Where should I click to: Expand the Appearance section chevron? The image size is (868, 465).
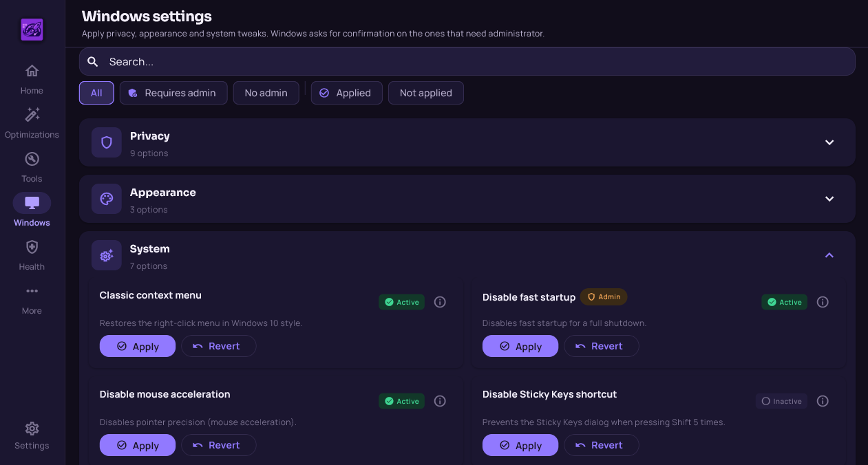829,199
